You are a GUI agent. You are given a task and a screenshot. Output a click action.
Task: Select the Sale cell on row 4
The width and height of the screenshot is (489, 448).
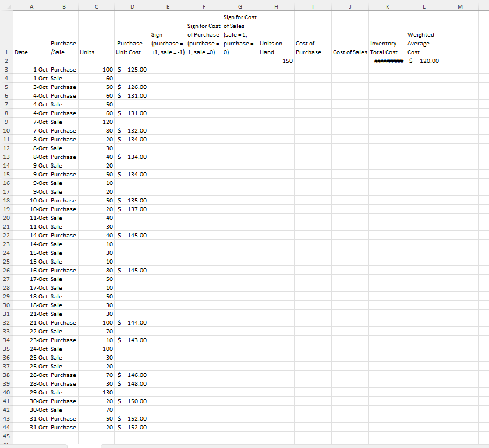pos(63,78)
